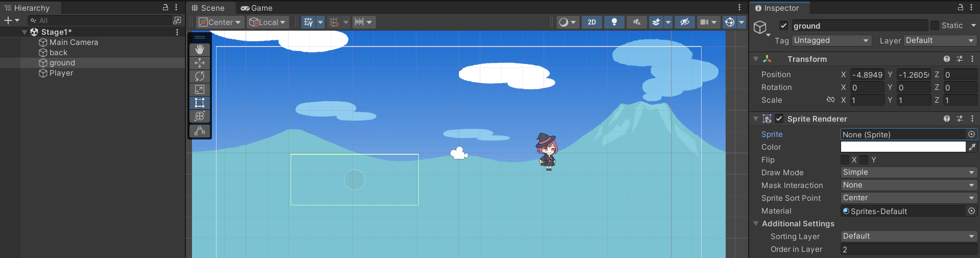The image size is (980, 258).
Task: Open Sprite Renderer preset icon
Action: [960, 119]
